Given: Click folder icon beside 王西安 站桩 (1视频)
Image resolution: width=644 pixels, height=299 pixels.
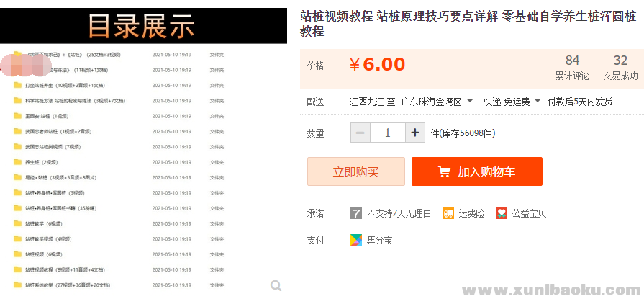Looking at the screenshot, I should pyautogui.click(x=18, y=116).
